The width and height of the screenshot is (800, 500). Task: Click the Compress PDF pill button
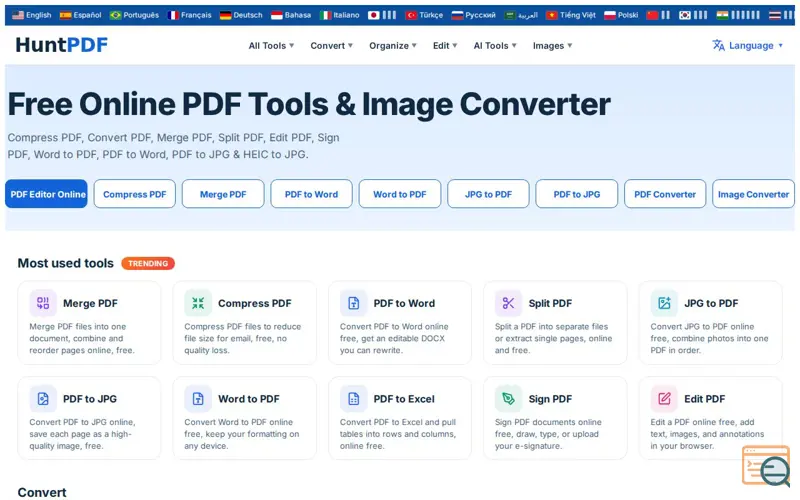(x=135, y=194)
